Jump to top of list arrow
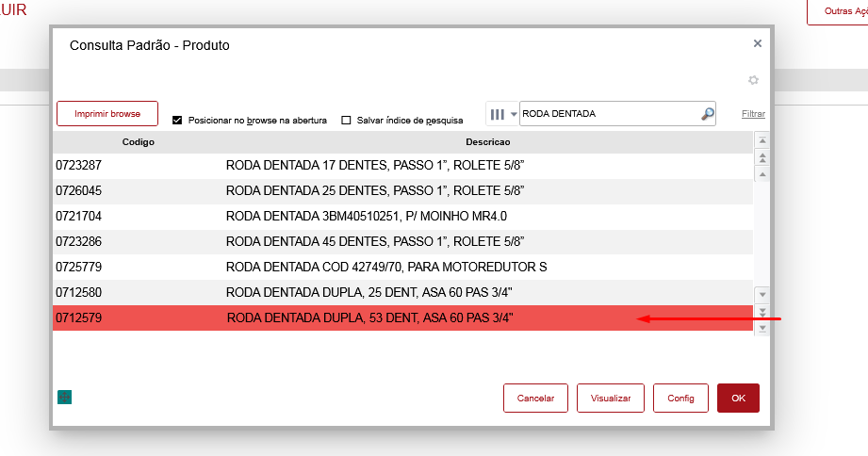This screenshot has height=456, width=868. 762,140
